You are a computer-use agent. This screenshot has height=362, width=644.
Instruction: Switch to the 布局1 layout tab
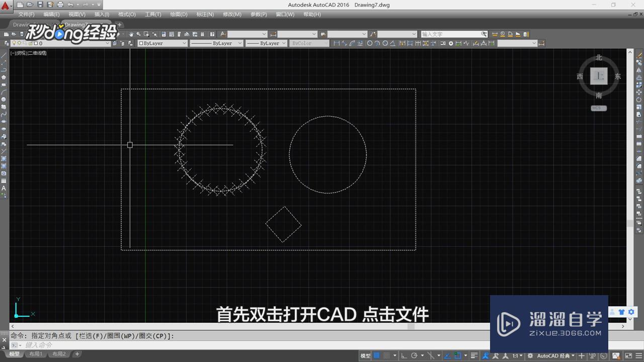36,353
